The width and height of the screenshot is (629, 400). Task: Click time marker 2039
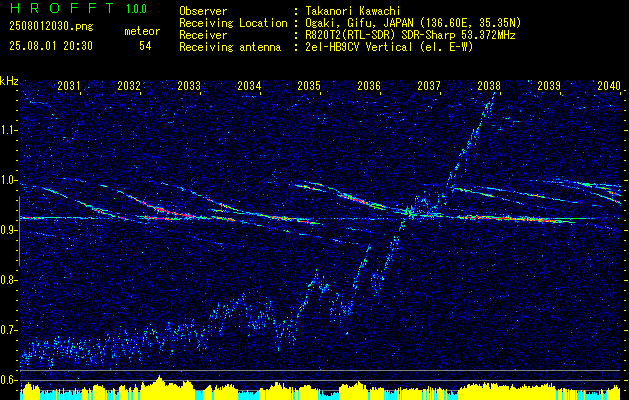549,86
